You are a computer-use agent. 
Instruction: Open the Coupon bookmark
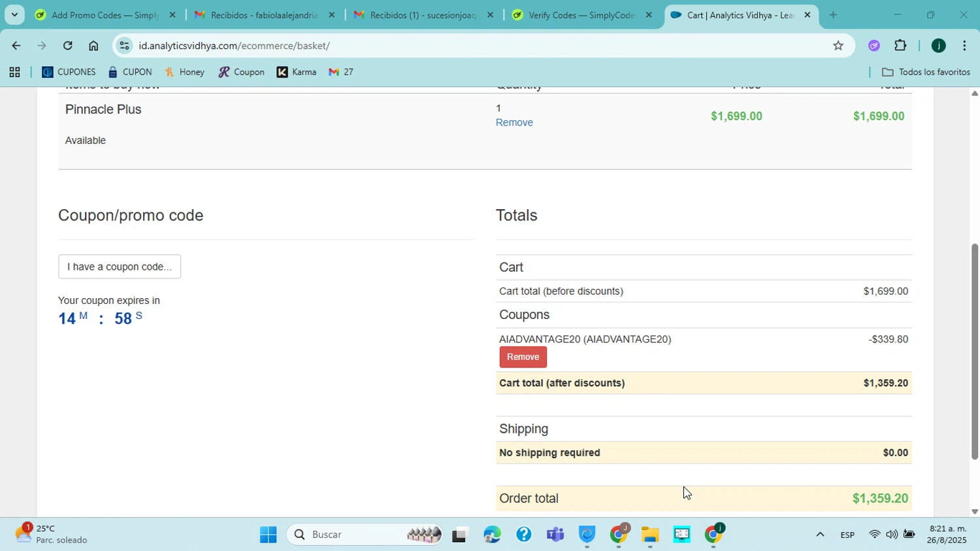tap(242, 73)
